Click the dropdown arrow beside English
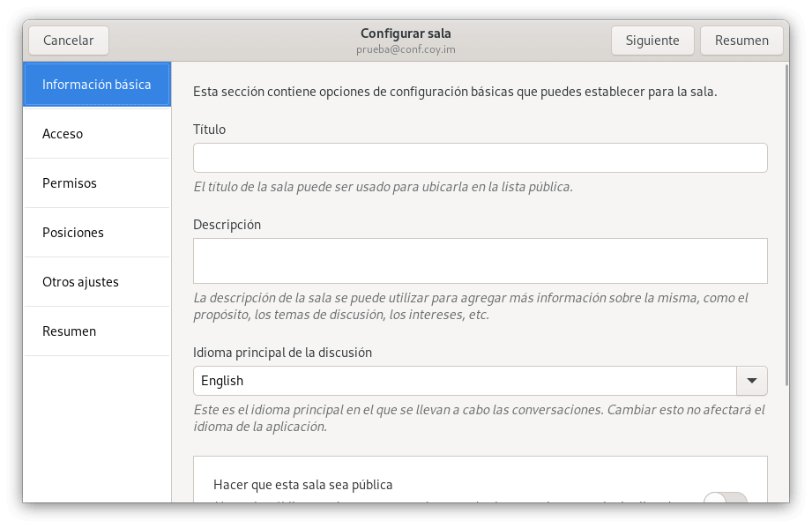The width and height of the screenshot is (812, 528). (x=751, y=381)
